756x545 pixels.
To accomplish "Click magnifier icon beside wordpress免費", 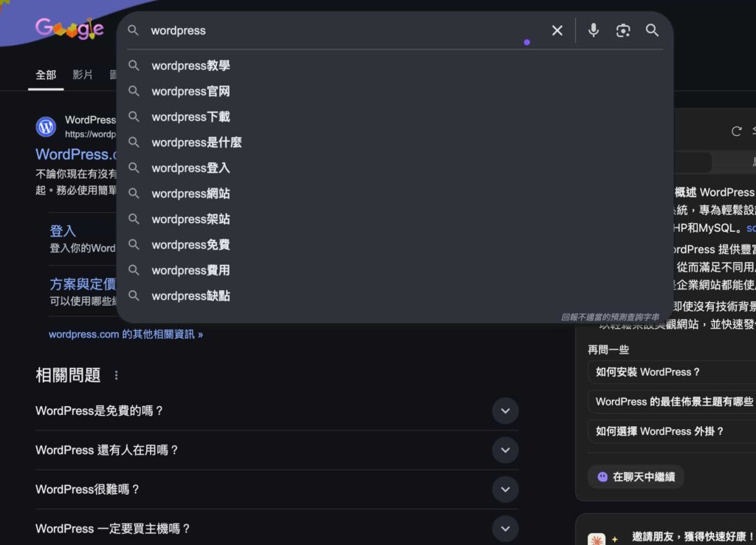I will click(x=134, y=244).
